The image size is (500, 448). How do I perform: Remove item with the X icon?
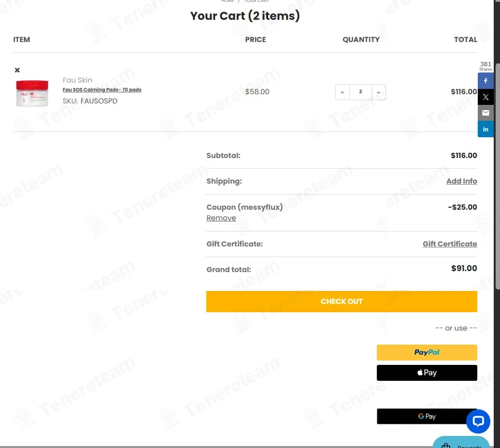coord(17,70)
